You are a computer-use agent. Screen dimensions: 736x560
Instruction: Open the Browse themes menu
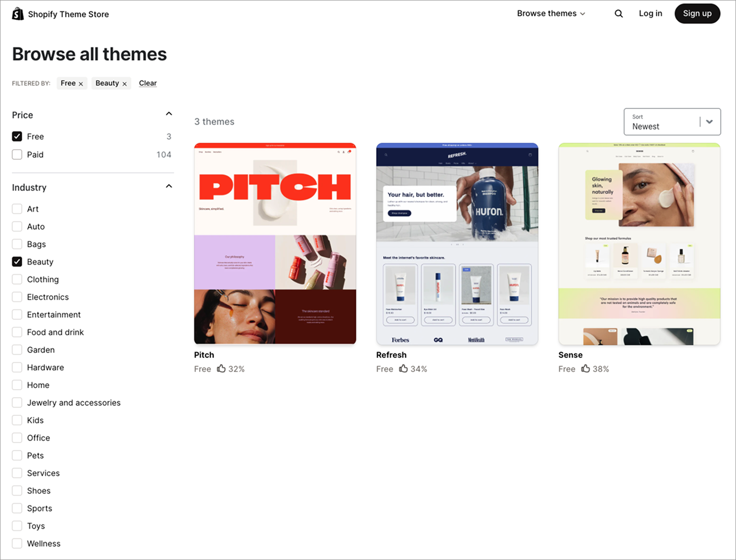[550, 13]
